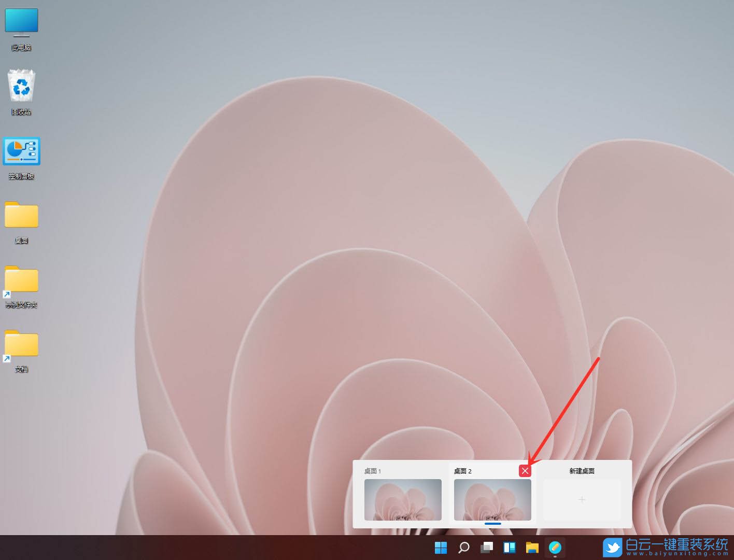The image size is (734, 560).
Task: Close 桌面 2 with the red X
Action: coord(525,471)
